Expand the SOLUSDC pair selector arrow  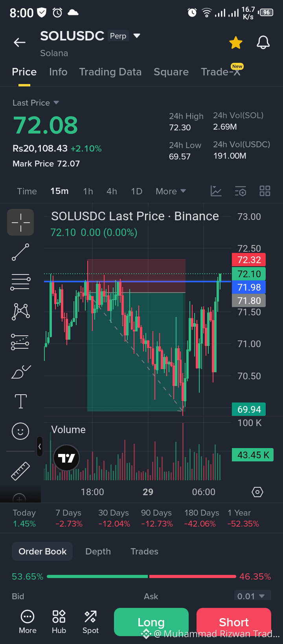[x=137, y=36]
